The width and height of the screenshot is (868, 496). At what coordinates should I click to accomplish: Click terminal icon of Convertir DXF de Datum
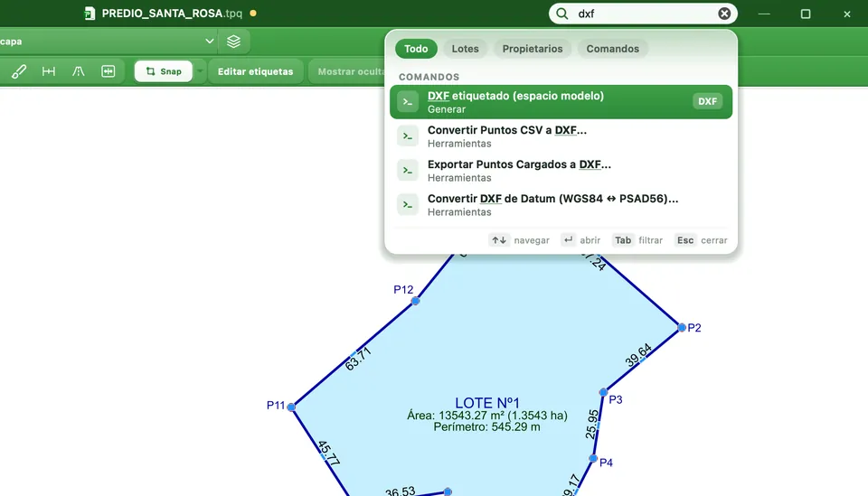point(408,204)
